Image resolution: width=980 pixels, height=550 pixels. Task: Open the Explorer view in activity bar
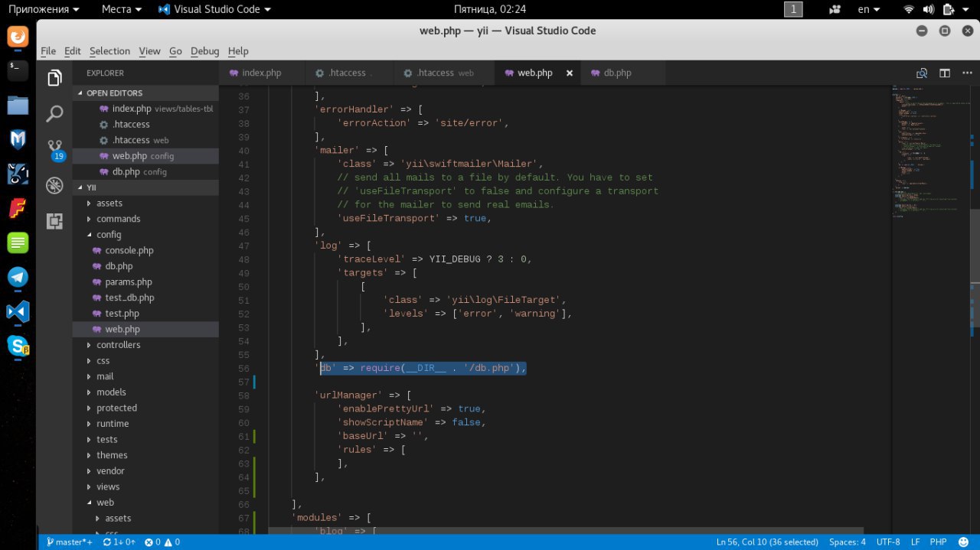54,78
